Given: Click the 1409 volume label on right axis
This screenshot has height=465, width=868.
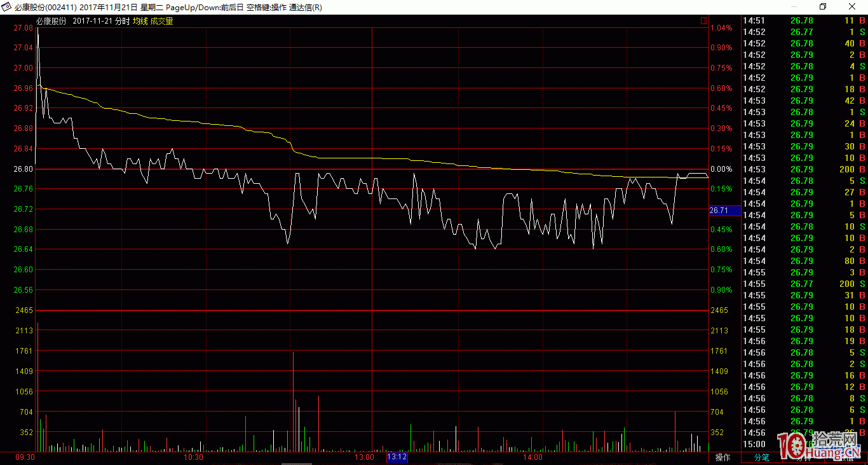Looking at the screenshot, I should (719, 371).
